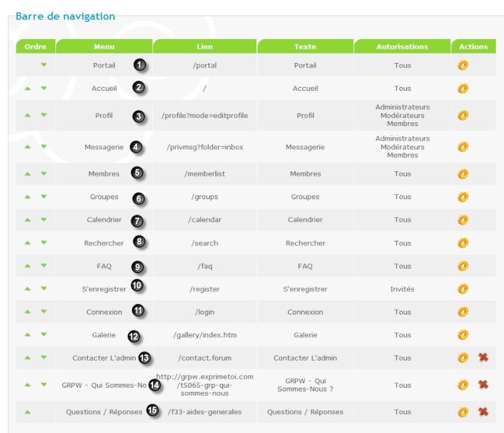Edit the Galerie menu entry via gear
The height and width of the screenshot is (433, 504).
coord(463,335)
